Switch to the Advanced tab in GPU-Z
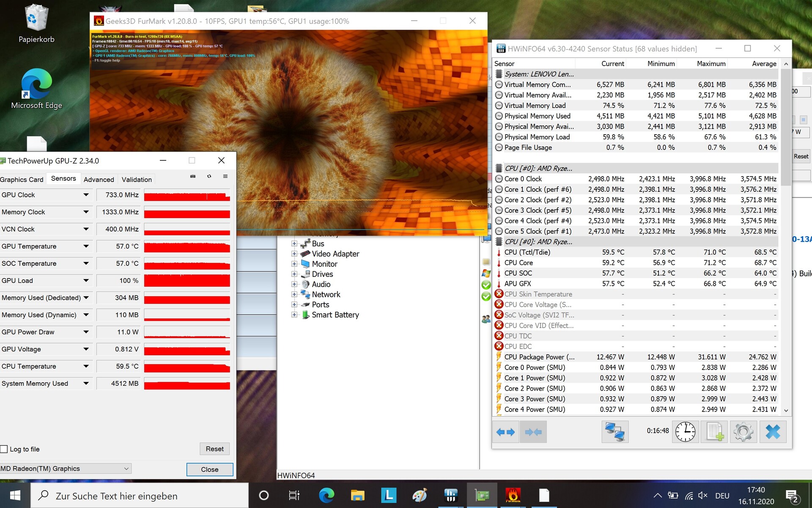Screen dimensions: 812x508 pyautogui.click(x=99, y=179)
